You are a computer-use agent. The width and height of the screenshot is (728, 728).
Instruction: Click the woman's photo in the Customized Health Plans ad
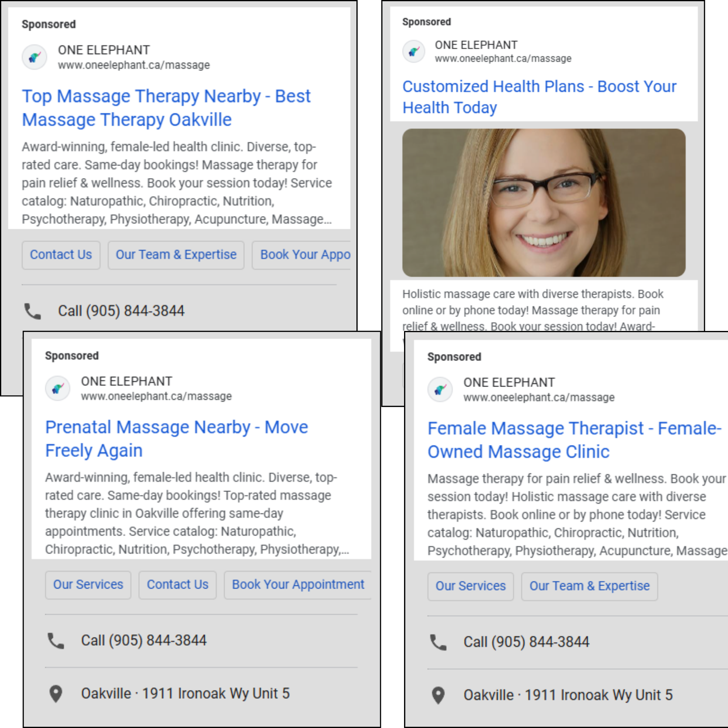click(x=544, y=203)
